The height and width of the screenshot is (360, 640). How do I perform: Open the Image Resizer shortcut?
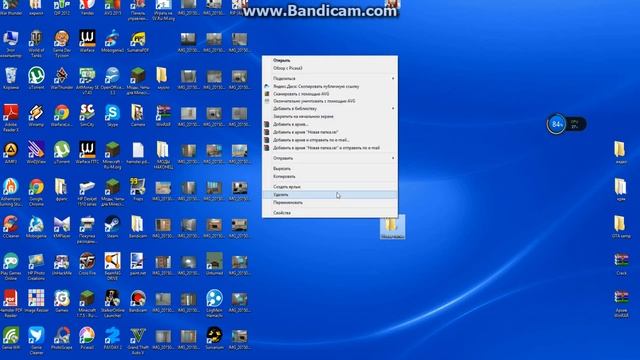pos(36,301)
